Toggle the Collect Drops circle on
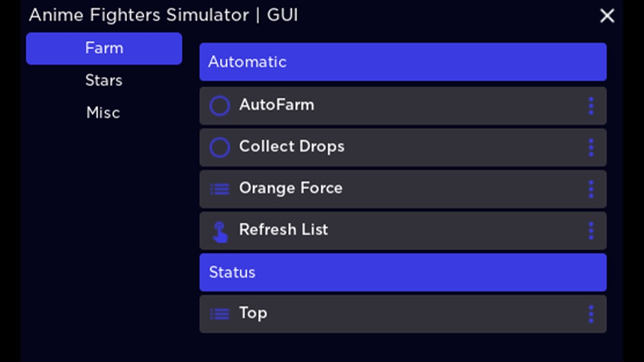 [x=219, y=148]
